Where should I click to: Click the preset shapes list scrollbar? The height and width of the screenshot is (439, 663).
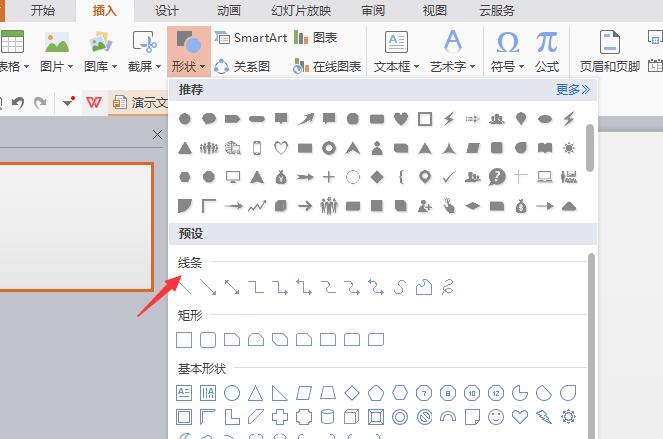tap(591, 346)
